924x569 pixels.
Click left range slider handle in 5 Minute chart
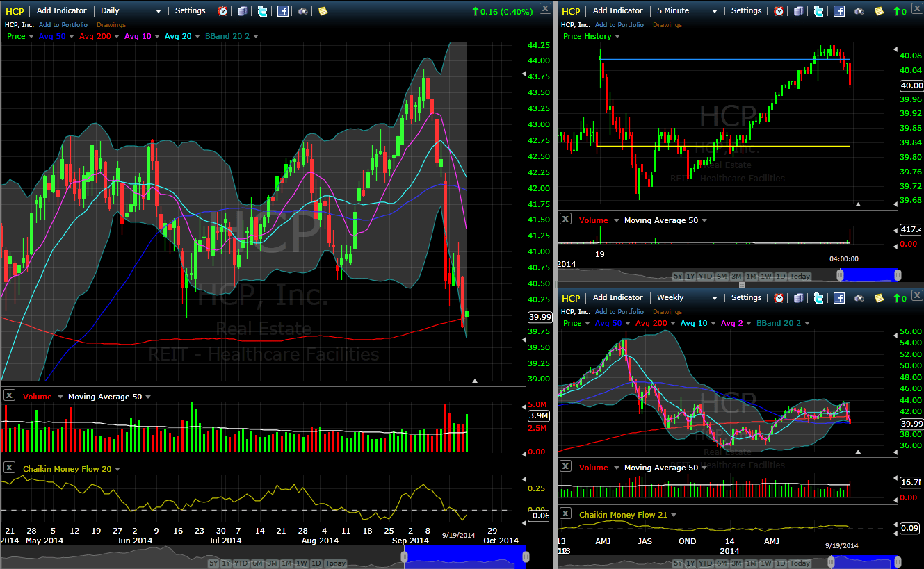[x=840, y=275]
